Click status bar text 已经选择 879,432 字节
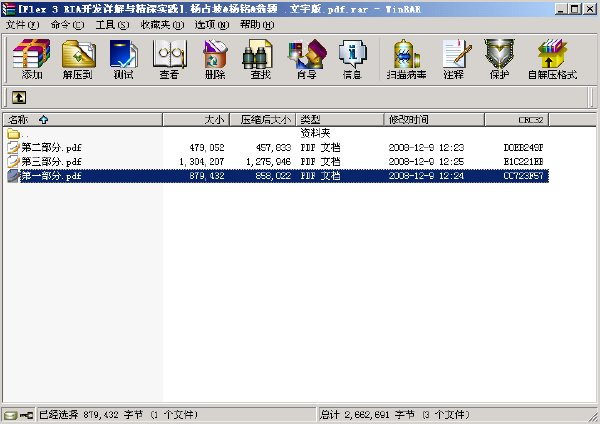Image resolution: width=600 pixels, height=424 pixels. 91,415
